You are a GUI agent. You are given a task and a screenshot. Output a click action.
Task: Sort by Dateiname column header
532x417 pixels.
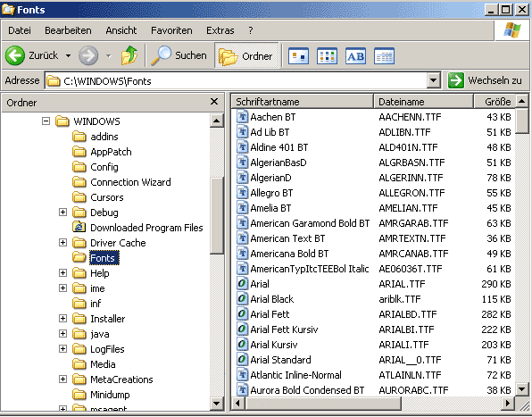coord(423,102)
